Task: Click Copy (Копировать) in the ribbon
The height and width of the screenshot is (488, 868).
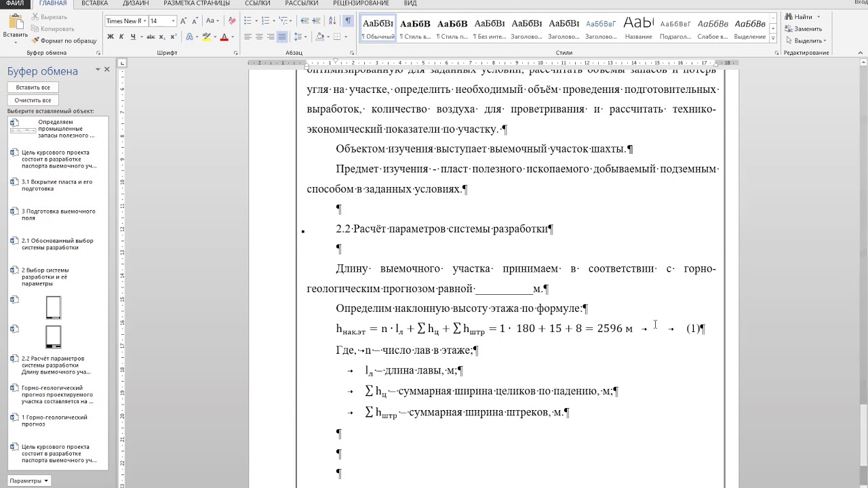Action: coord(53,28)
